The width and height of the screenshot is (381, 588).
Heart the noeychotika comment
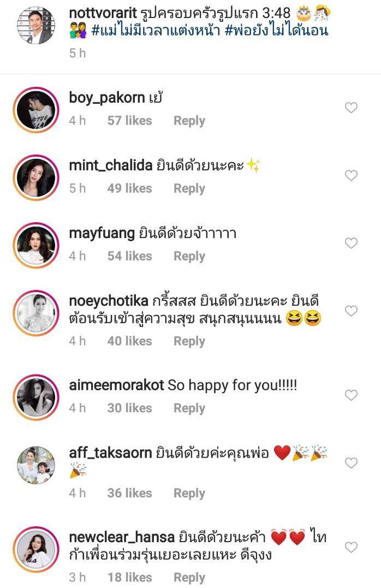351,311
